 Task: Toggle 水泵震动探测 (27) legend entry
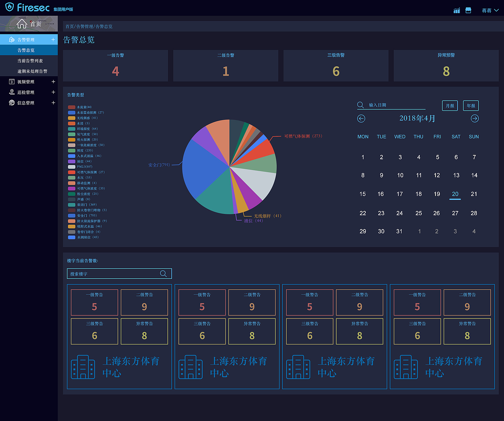(x=86, y=113)
